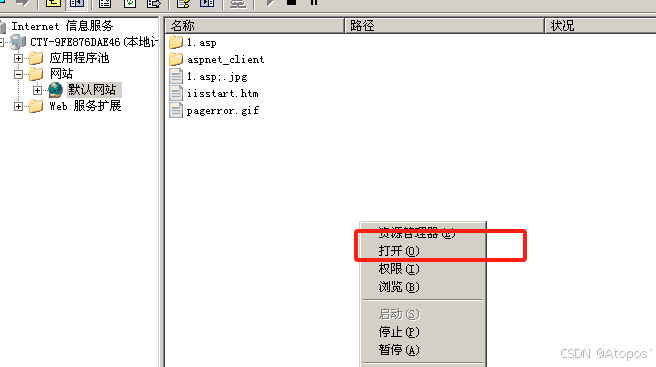The image size is (656, 367).
Task: Expand the 应用程序池 tree node
Action: click(18, 58)
